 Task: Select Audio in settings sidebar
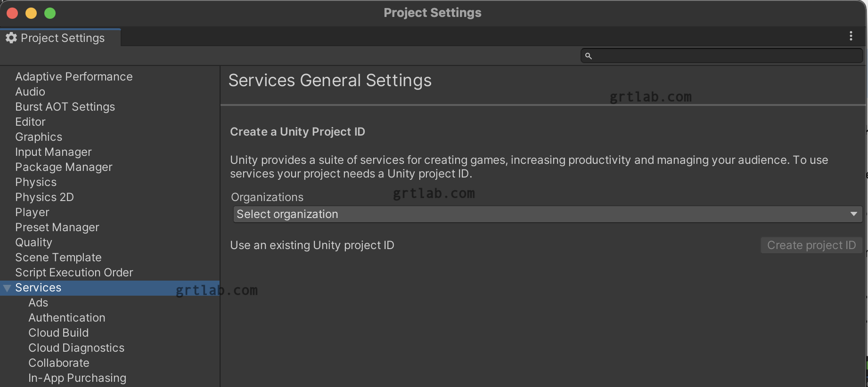click(30, 91)
